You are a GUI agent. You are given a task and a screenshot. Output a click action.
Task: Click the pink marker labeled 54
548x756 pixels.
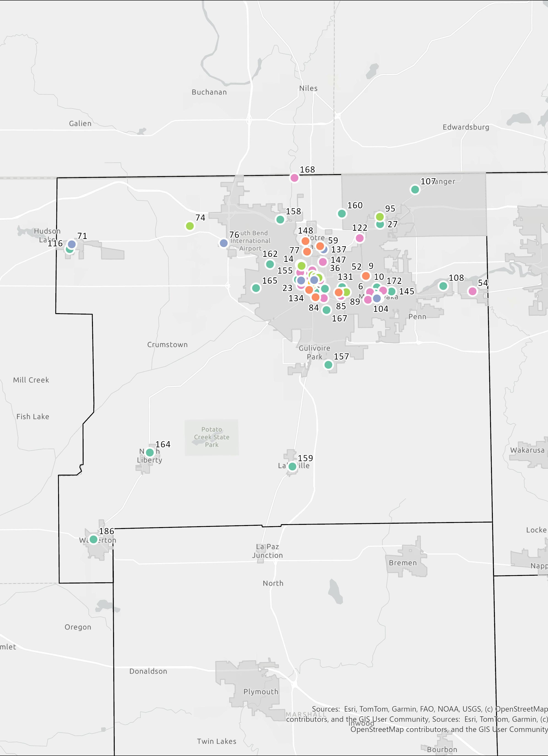click(472, 291)
